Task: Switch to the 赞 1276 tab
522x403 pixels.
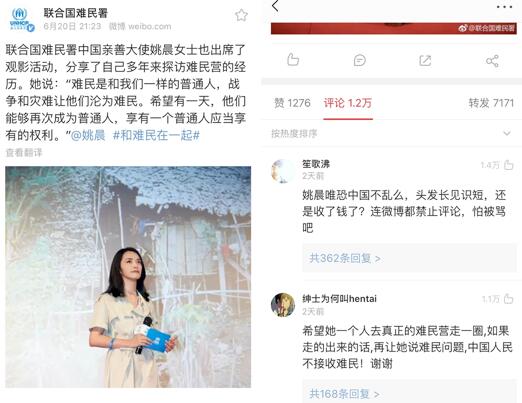Action: point(292,103)
